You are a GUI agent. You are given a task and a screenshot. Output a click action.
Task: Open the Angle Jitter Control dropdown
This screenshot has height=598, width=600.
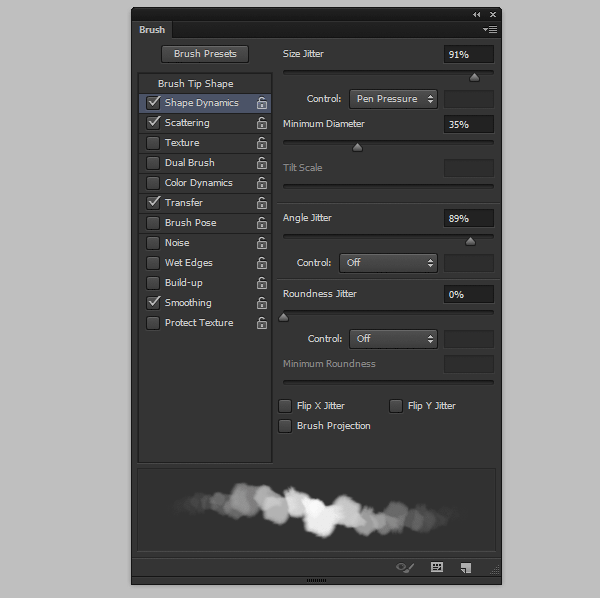pos(388,263)
